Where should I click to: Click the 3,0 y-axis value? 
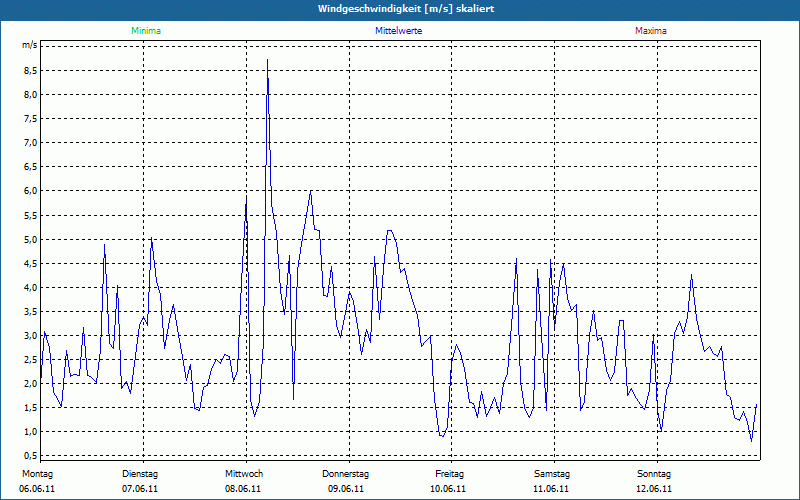31,335
